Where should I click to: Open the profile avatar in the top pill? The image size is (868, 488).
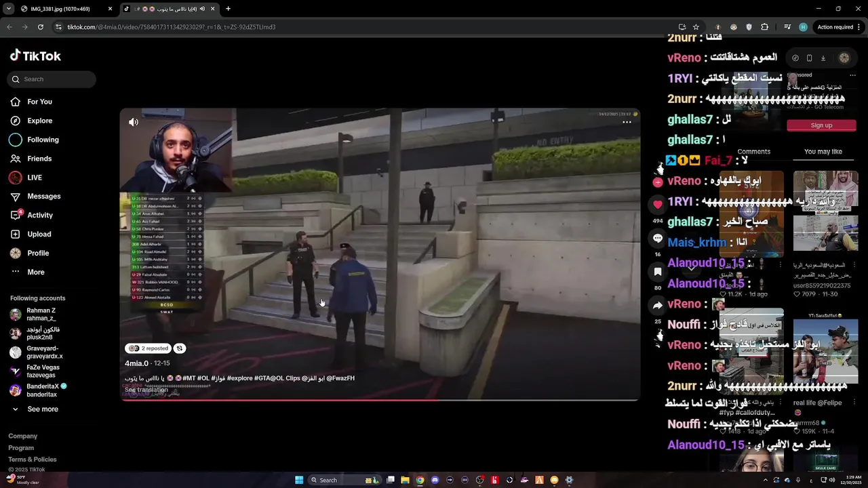tap(844, 58)
